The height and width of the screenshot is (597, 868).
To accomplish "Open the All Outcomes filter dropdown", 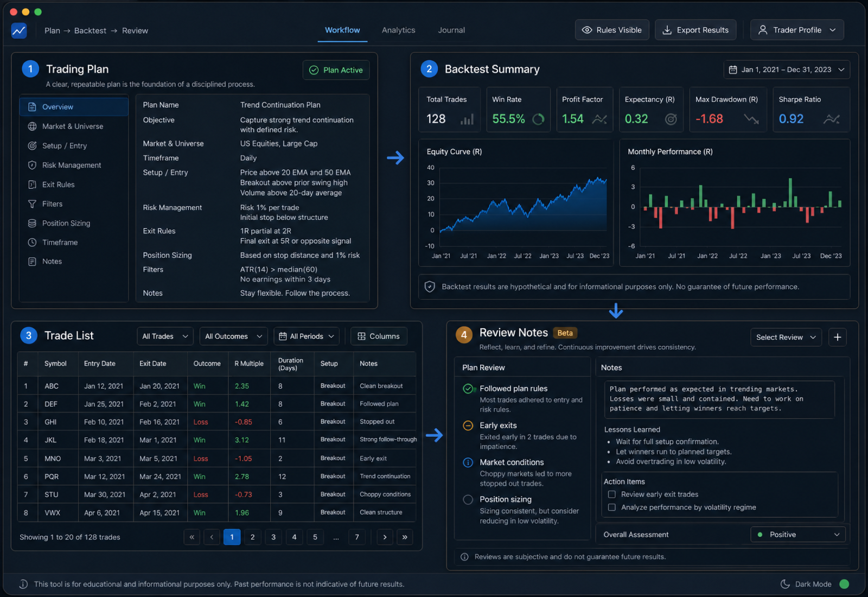I will (x=233, y=336).
